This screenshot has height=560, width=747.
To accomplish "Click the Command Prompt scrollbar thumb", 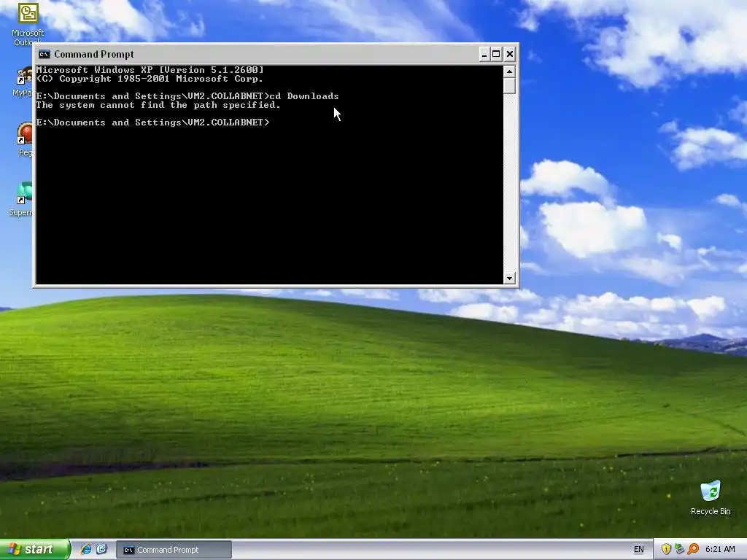I will (x=509, y=86).
